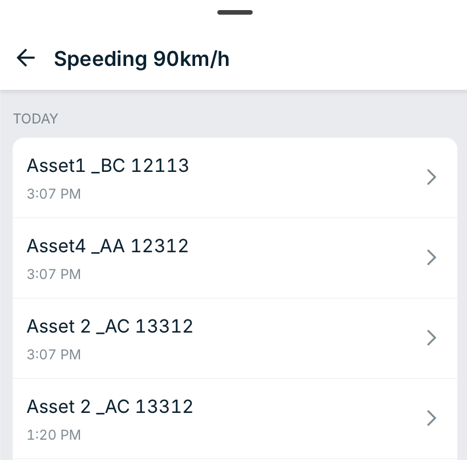Open the chevron for Asset1 _BC 12113
The width and height of the screenshot is (467, 460).
[431, 177]
